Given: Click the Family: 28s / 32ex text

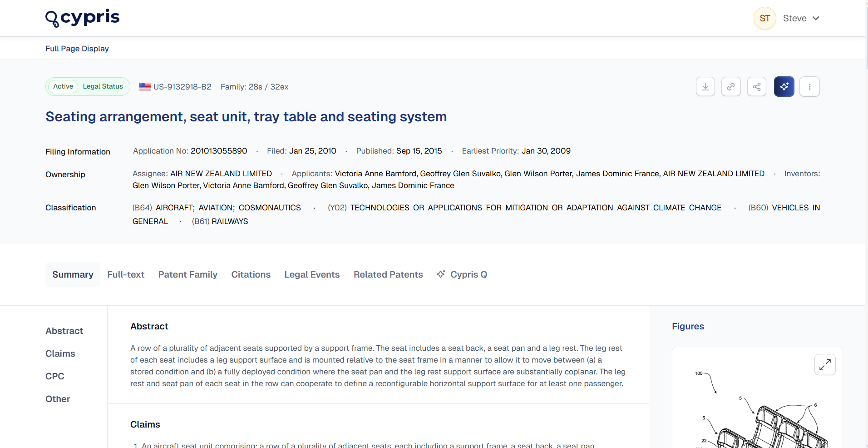Looking at the screenshot, I should [255, 87].
